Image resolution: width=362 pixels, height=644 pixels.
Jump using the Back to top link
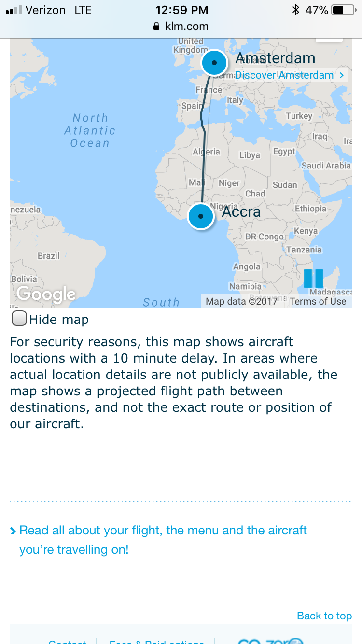324,616
